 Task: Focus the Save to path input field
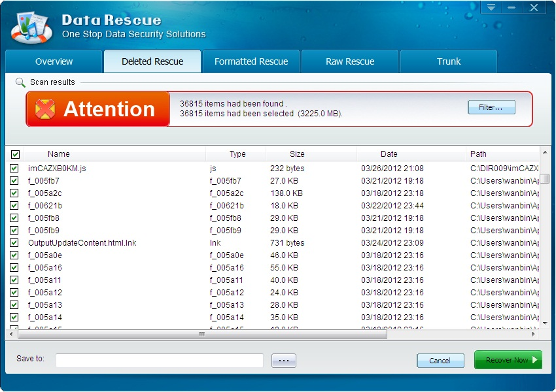[x=159, y=361]
